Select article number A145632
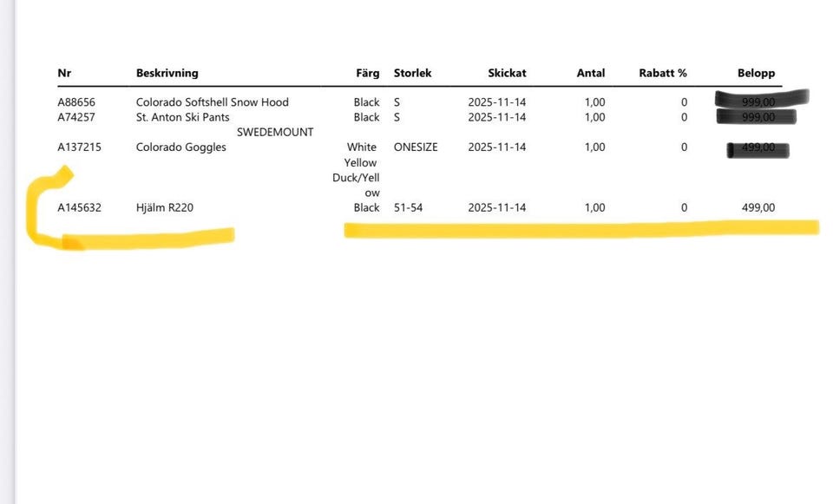The height and width of the screenshot is (504, 833). pos(79,208)
